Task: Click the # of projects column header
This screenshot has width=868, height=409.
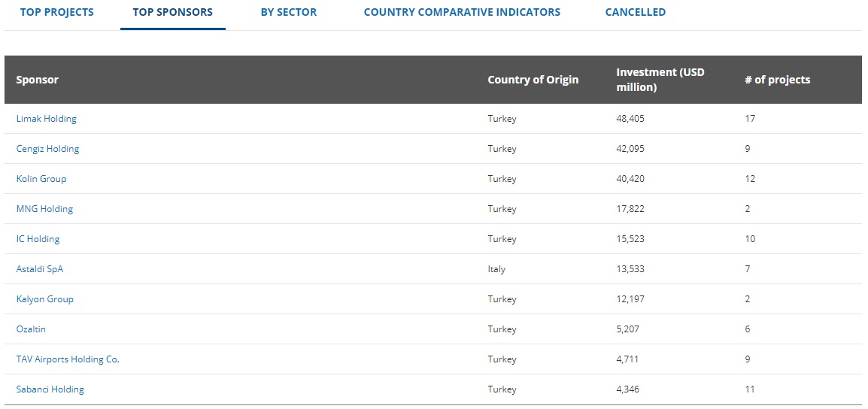Action: 777,80
